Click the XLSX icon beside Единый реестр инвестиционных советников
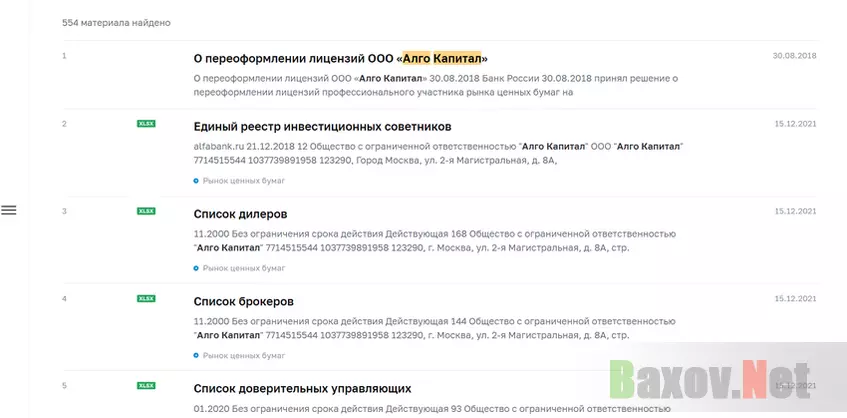The width and height of the screenshot is (847, 418). [146, 123]
